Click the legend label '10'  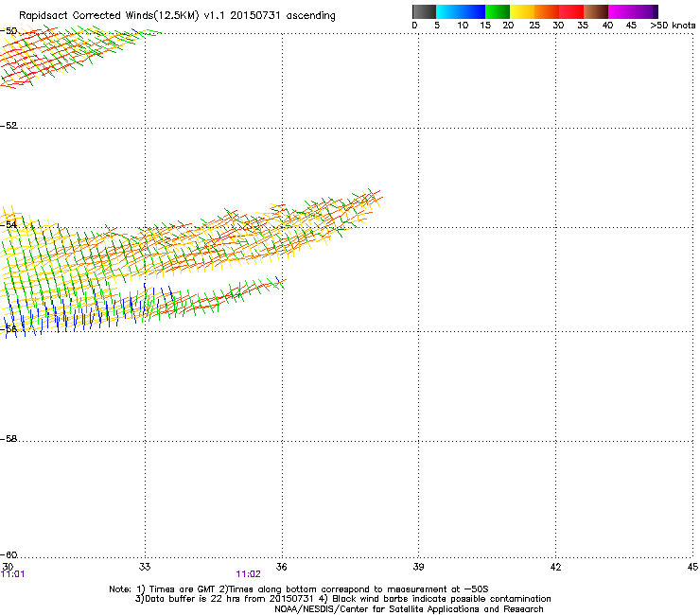[463, 26]
